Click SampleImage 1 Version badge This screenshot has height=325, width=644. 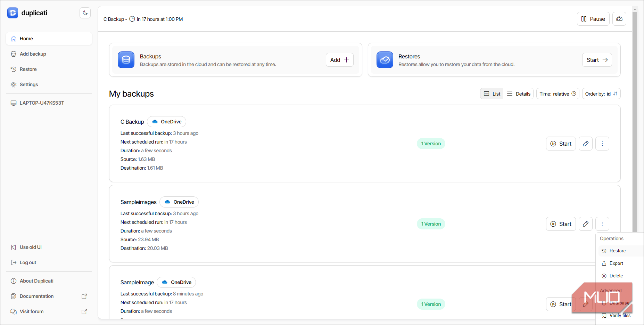tap(431, 304)
